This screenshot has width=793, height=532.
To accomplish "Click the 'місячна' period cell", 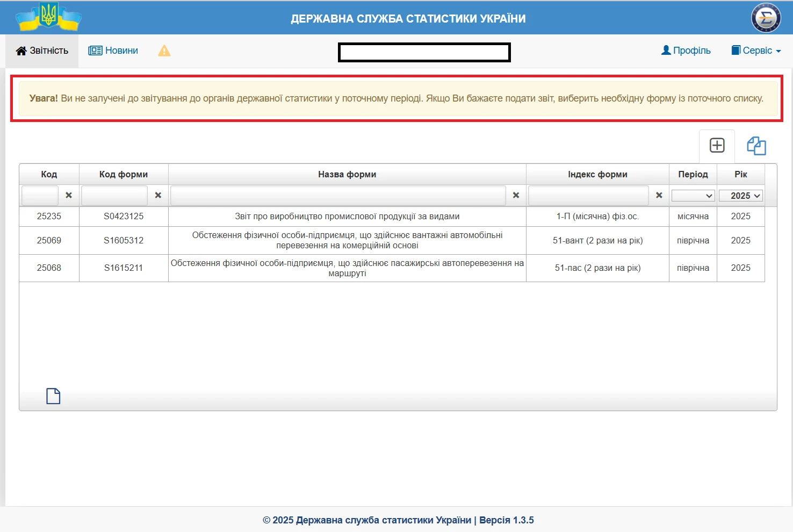I will 693,216.
